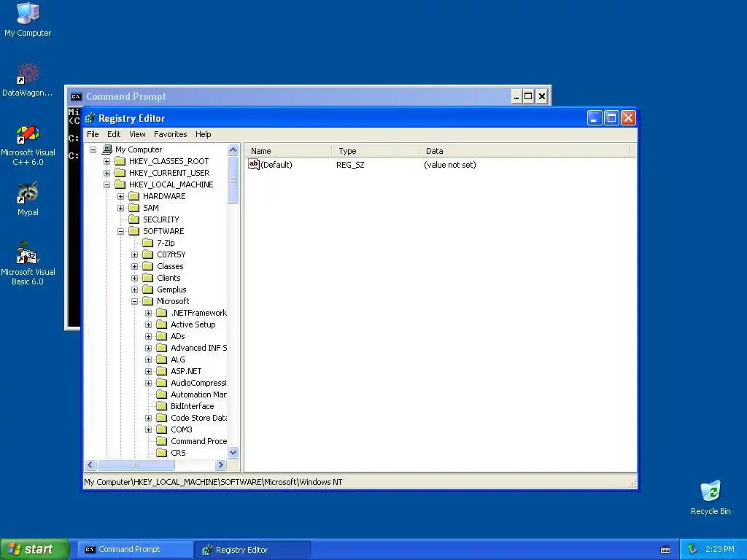Collapse the My Computer tree root
The height and width of the screenshot is (560, 747).
(x=93, y=149)
